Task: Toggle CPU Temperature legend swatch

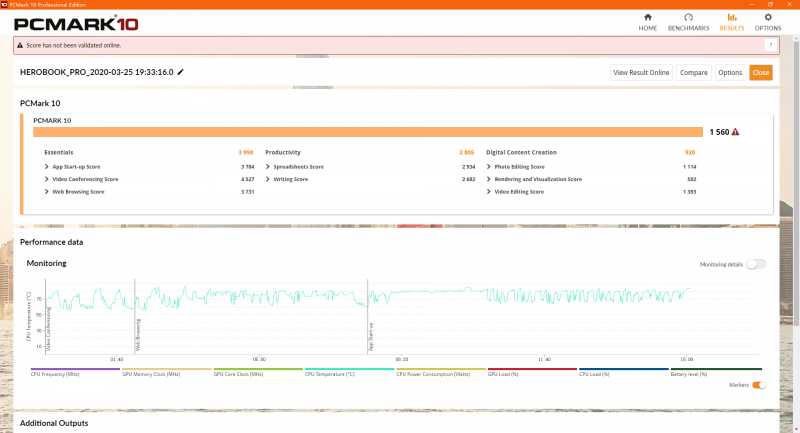Action: click(349, 369)
